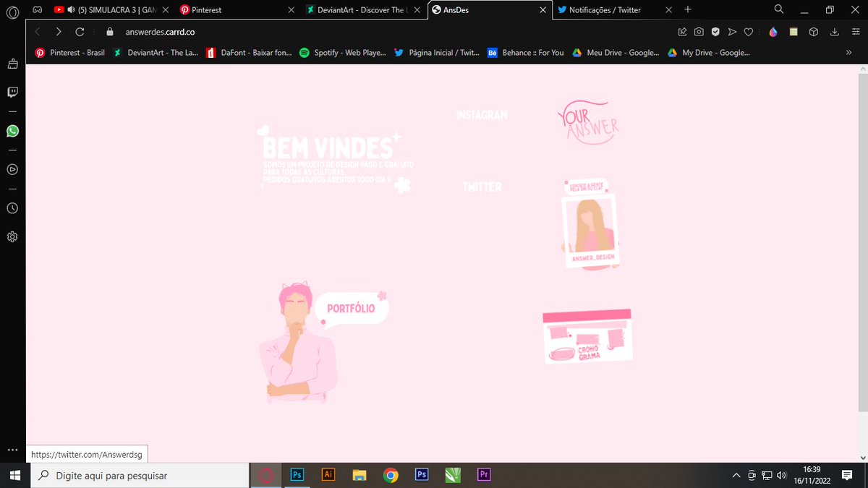Image resolution: width=868 pixels, height=488 pixels.
Task: Toggle the ad blocker shield icon
Action: 715,32
